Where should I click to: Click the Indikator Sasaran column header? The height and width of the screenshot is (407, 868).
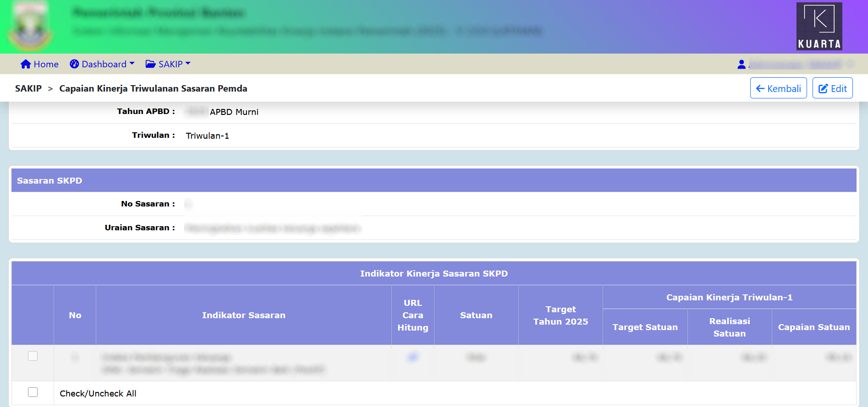pos(243,315)
